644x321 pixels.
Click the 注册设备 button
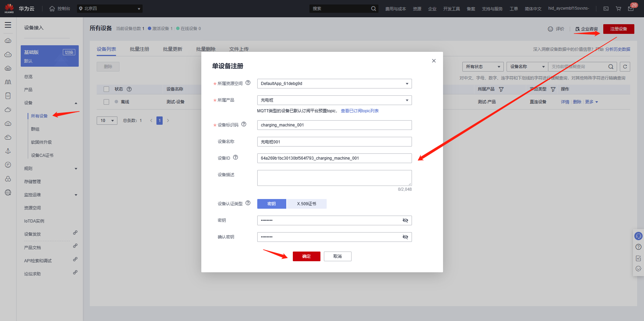pyautogui.click(x=619, y=29)
